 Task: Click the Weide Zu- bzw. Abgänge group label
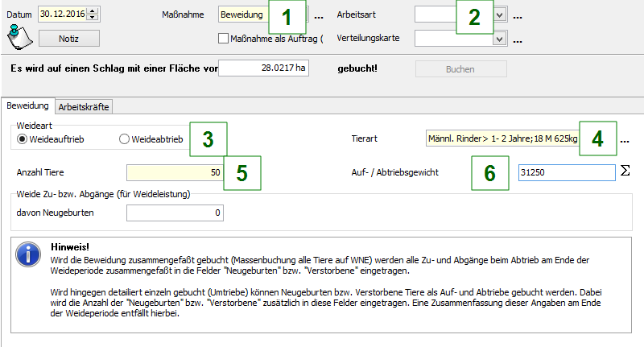pos(103,194)
